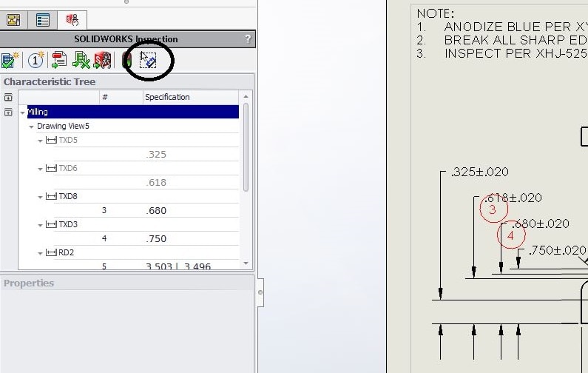The image size is (588, 373).
Task: Click the tree scrollbar down arrow
Action: [246, 263]
